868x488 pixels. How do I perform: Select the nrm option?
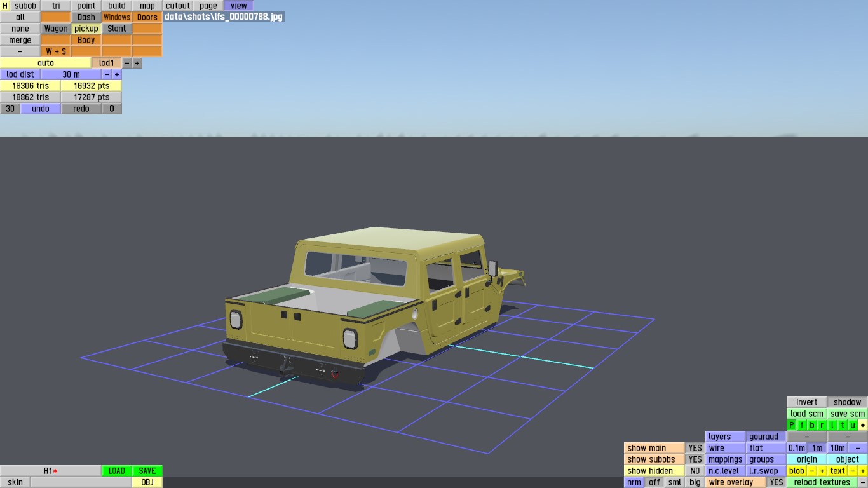(x=634, y=482)
